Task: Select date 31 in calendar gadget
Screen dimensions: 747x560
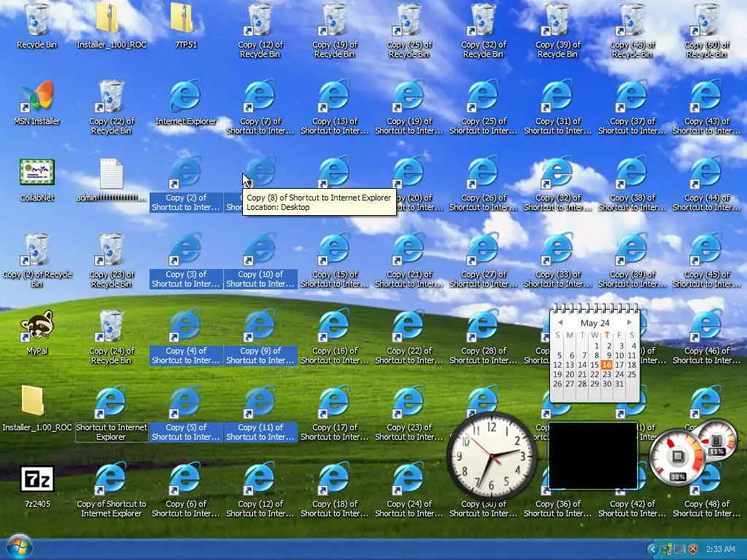Action: click(619, 384)
